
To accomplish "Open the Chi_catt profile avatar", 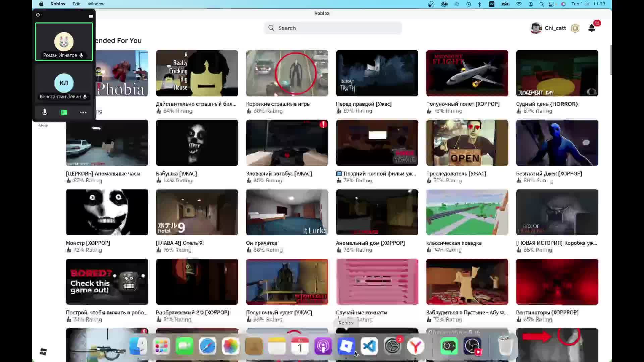I will 536,28.
